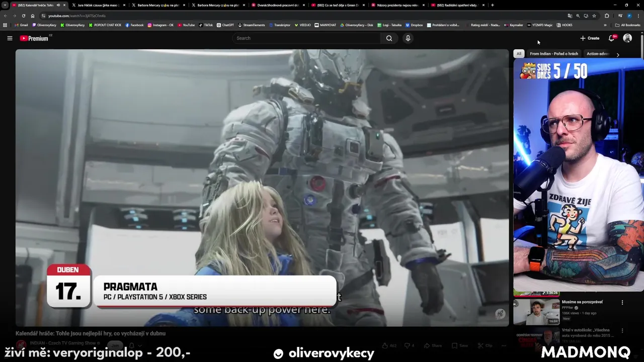
Task: Open YT2MP3 Magic bookmark
Action: click(x=539, y=25)
